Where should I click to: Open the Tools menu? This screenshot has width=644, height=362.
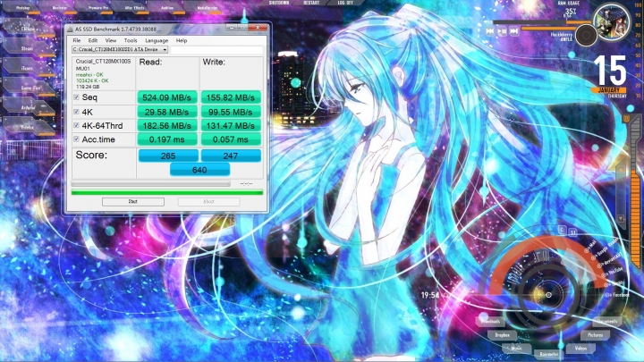coord(131,40)
